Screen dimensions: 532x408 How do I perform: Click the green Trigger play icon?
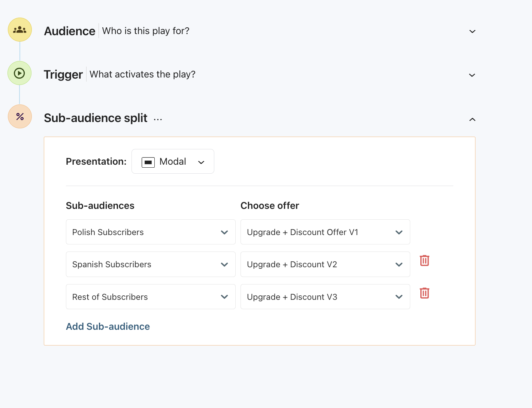click(x=19, y=73)
